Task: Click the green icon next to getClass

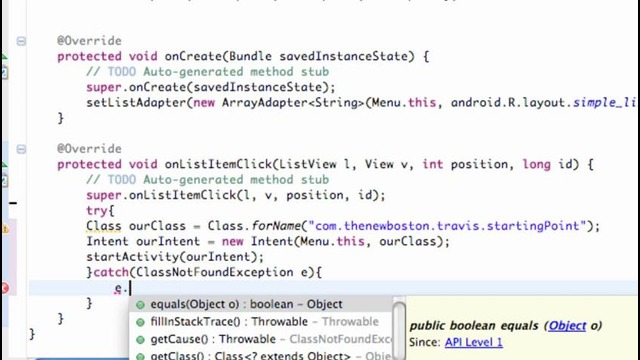Action: [x=140, y=356]
